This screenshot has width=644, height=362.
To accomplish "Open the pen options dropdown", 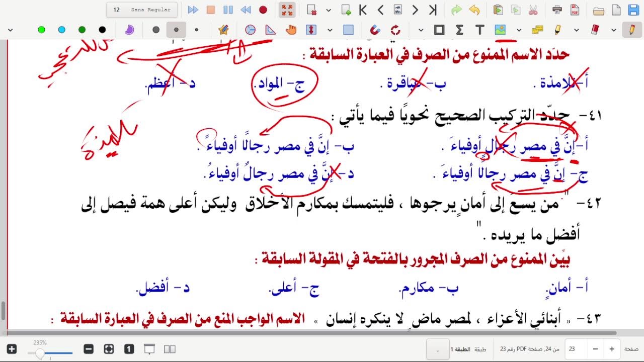I will tap(613, 30).
